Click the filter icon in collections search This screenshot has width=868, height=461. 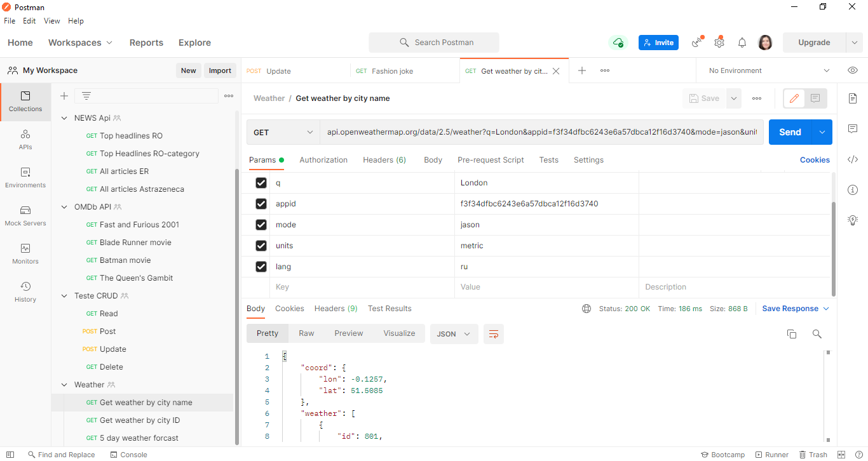click(x=86, y=96)
